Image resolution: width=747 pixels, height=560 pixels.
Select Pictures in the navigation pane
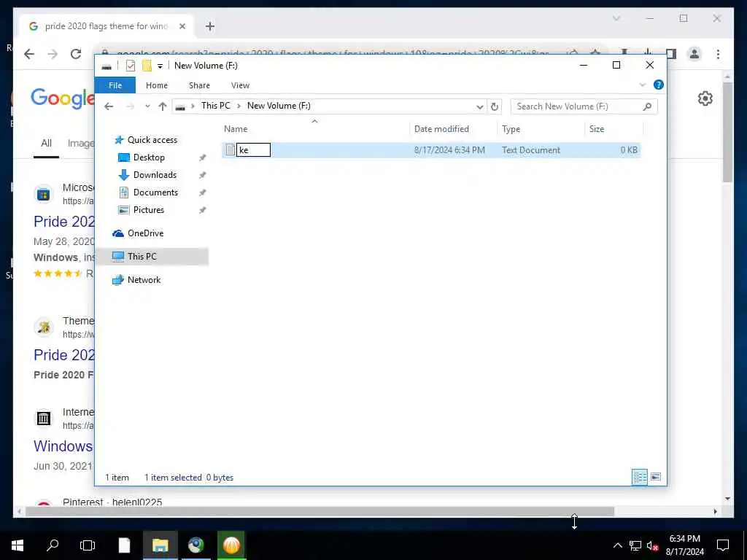pos(149,210)
